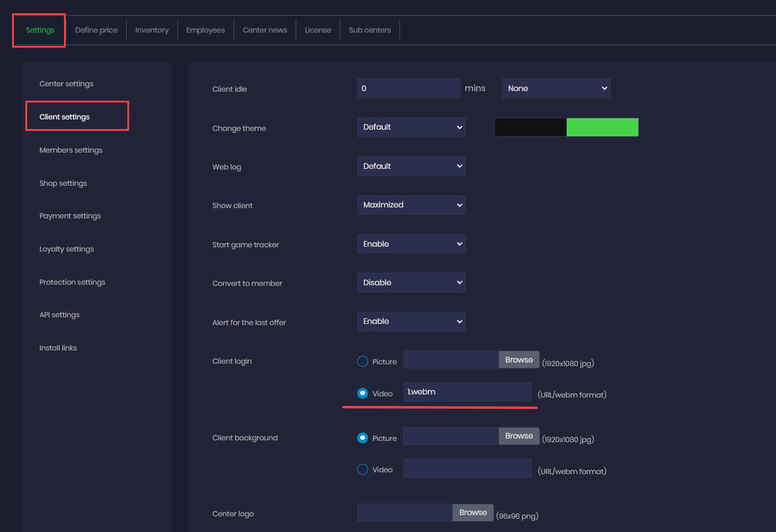776x532 pixels.
Task: Open Members settings in sidebar
Action: [x=71, y=150]
